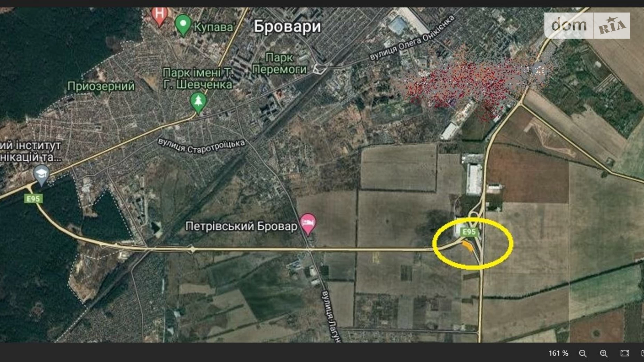The width and height of the screenshot is (644, 362).
Task: Click the Петрівський Бровар hotel label
Action: pyautogui.click(x=241, y=226)
